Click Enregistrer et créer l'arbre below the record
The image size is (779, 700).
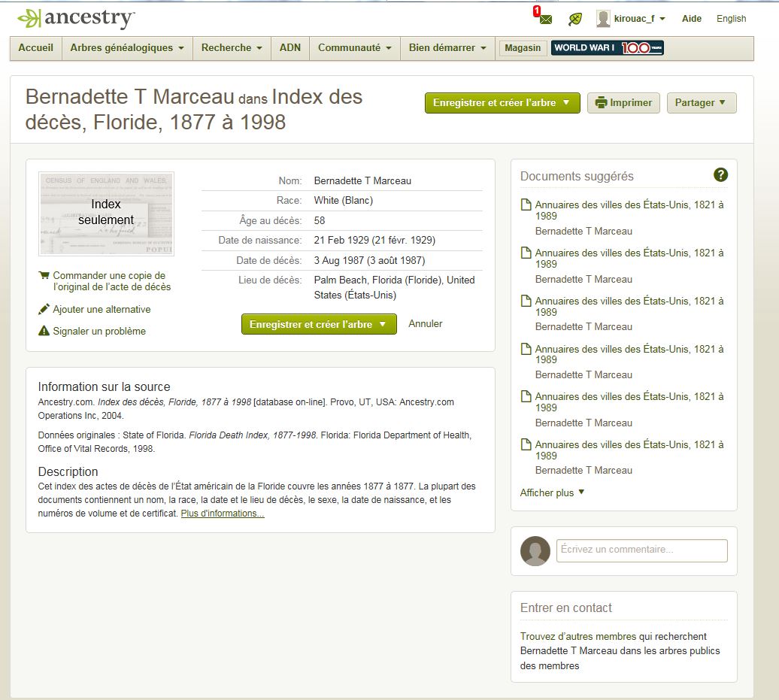[x=319, y=324]
